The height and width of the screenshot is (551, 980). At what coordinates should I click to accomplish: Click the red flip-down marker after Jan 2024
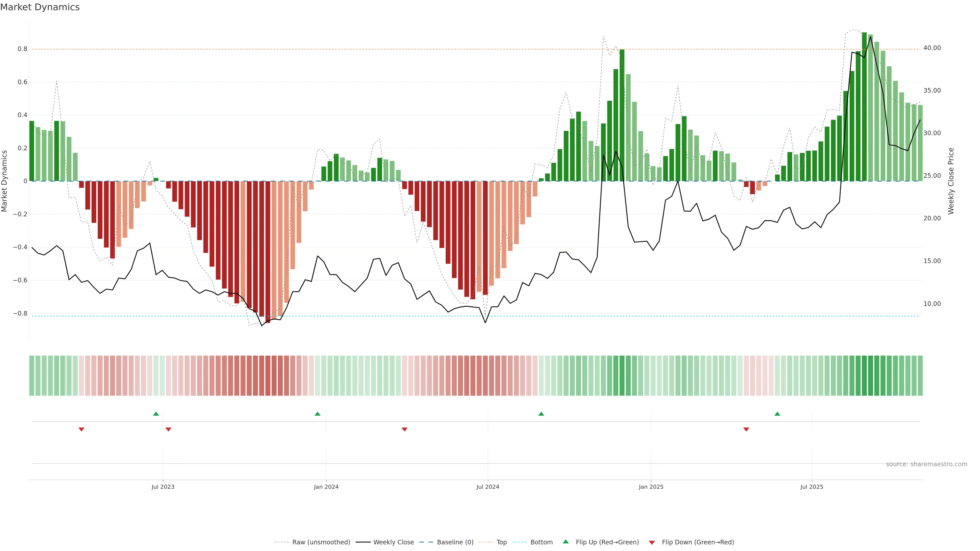405,429
